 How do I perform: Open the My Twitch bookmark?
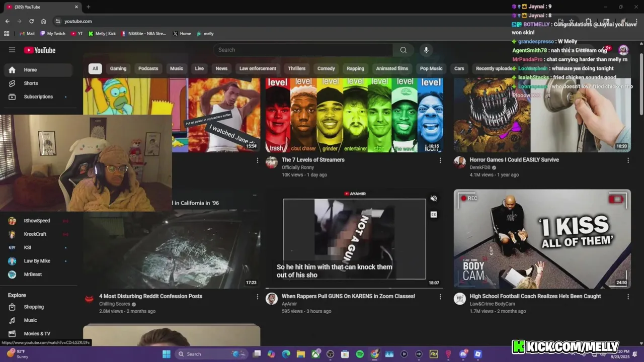[53, 34]
